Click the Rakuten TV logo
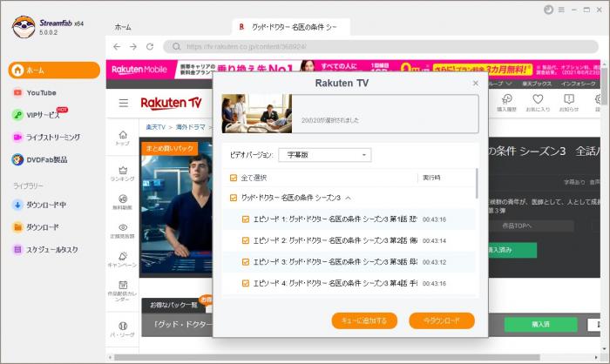The image size is (610, 364). tap(171, 103)
